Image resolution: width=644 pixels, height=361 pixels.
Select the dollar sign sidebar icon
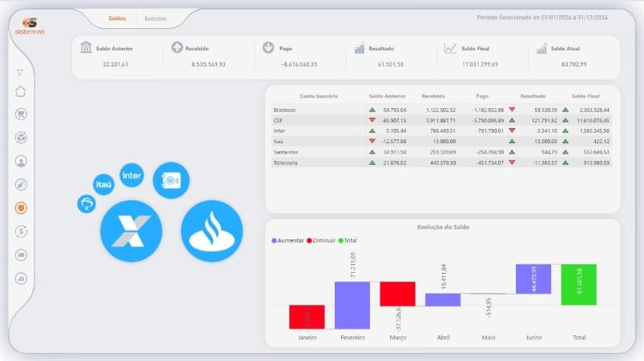coord(21,231)
